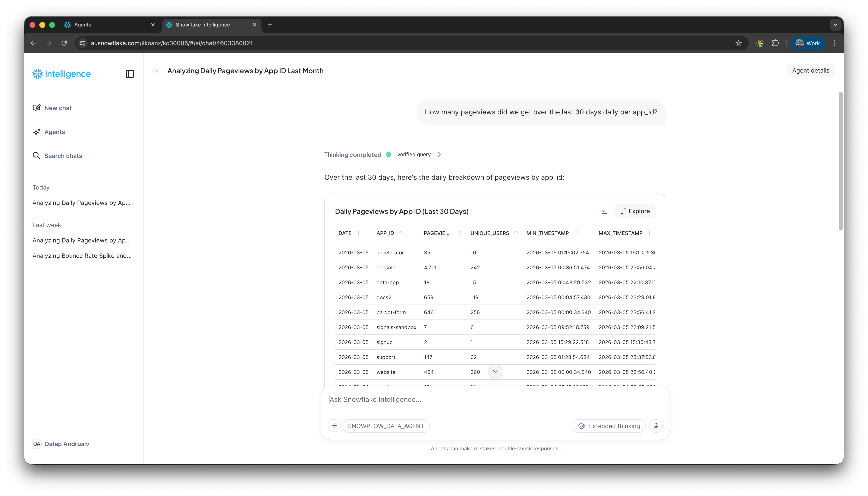Click the Explore button
Viewport: 868px width, 496px height.
point(635,211)
